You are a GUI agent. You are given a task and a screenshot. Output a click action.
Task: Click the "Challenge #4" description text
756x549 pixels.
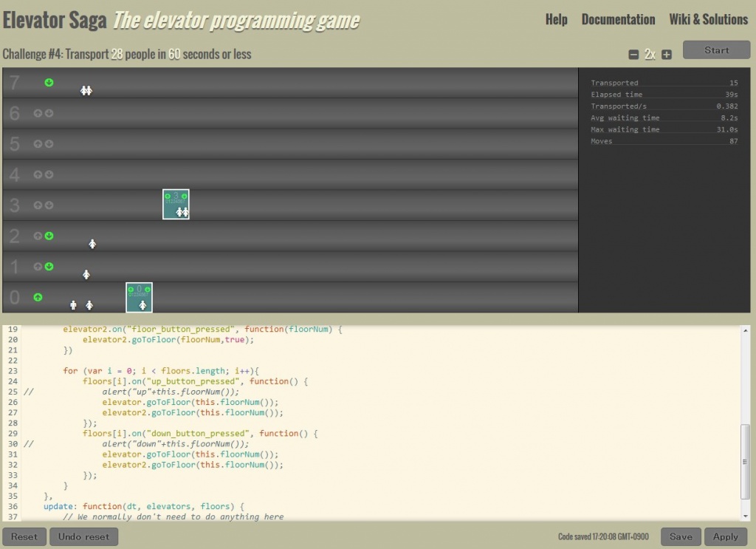tap(127, 54)
